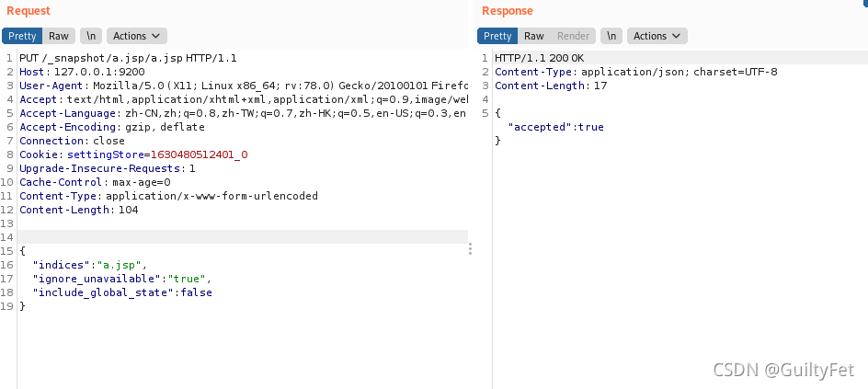Open the Response Actions dropdown

(657, 36)
